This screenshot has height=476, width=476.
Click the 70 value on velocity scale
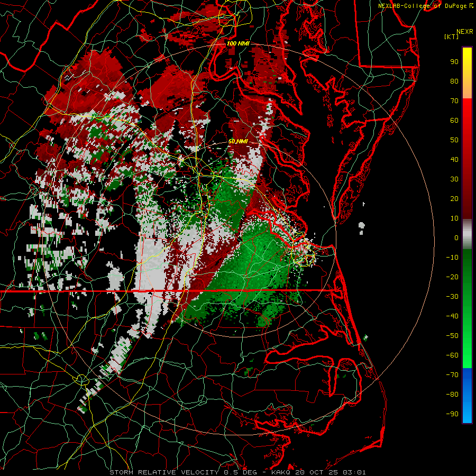454,101
